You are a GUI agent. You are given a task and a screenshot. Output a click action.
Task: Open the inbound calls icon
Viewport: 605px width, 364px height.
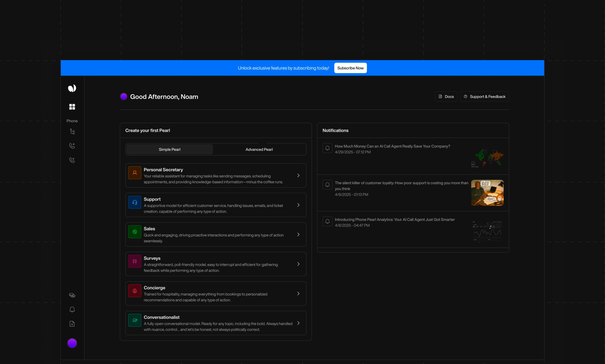click(72, 160)
